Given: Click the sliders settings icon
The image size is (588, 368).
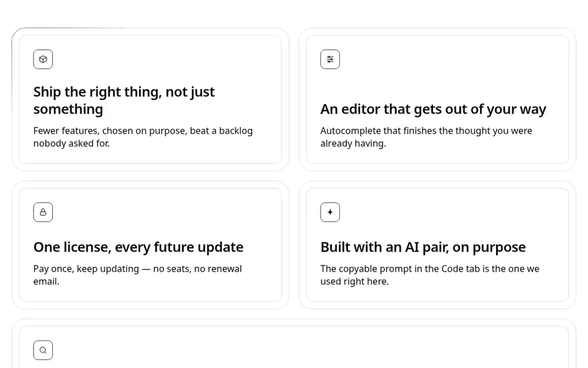Looking at the screenshot, I should point(330,59).
